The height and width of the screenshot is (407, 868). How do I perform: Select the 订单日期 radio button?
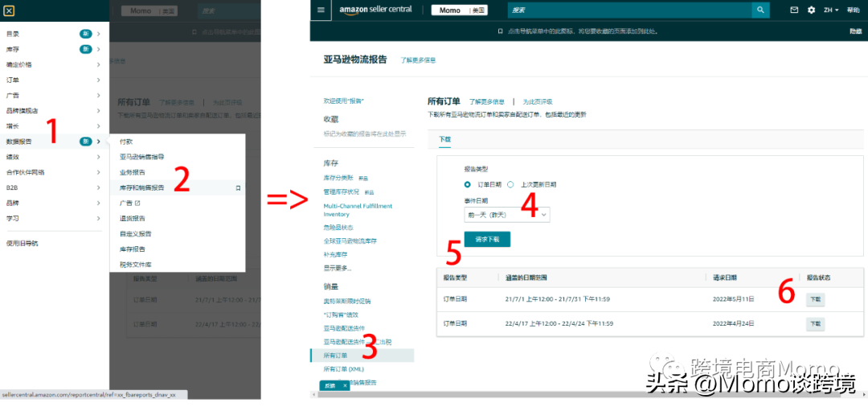coord(468,184)
